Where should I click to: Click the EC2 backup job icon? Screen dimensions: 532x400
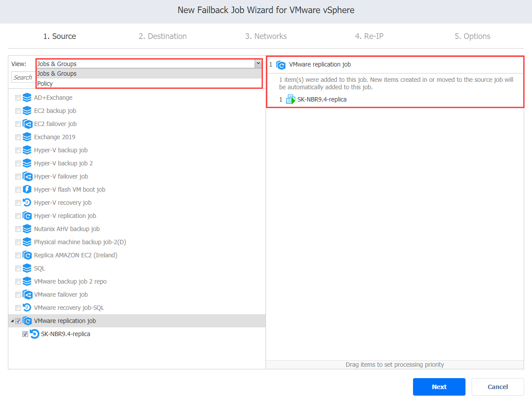[x=27, y=111]
